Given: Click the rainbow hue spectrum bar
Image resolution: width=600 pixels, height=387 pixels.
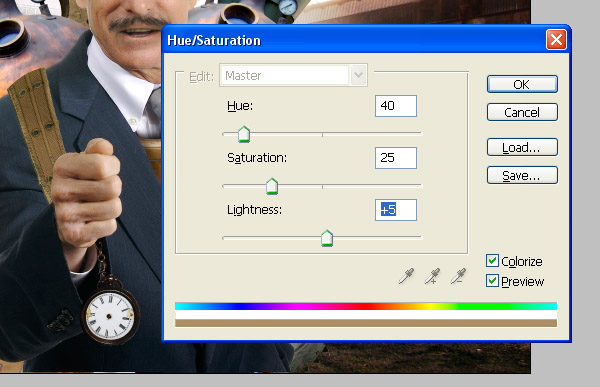Looking at the screenshot, I should coord(366,306).
